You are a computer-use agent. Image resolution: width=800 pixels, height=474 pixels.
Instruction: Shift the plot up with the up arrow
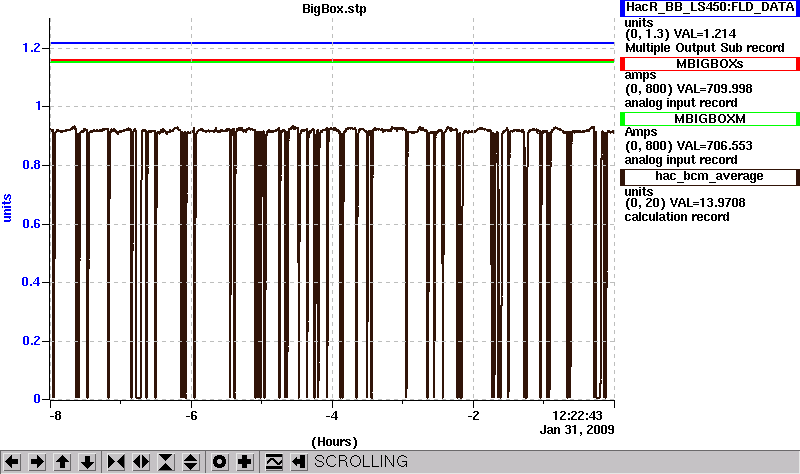pos(62,462)
